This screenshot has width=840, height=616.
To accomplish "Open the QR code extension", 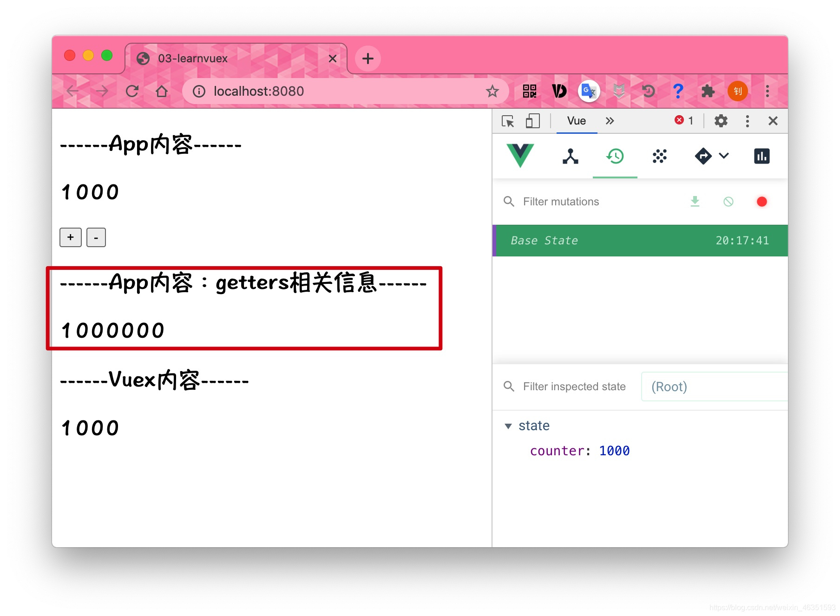I will 530,91.
